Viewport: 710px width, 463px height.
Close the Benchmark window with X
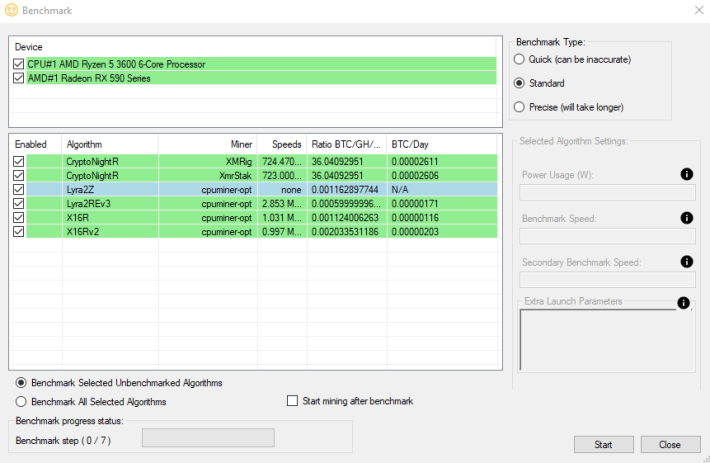[699, 10]
